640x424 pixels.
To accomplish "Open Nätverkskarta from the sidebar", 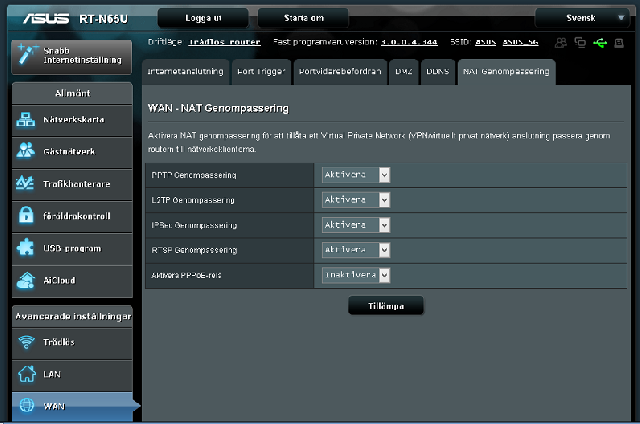I will 72,119.
